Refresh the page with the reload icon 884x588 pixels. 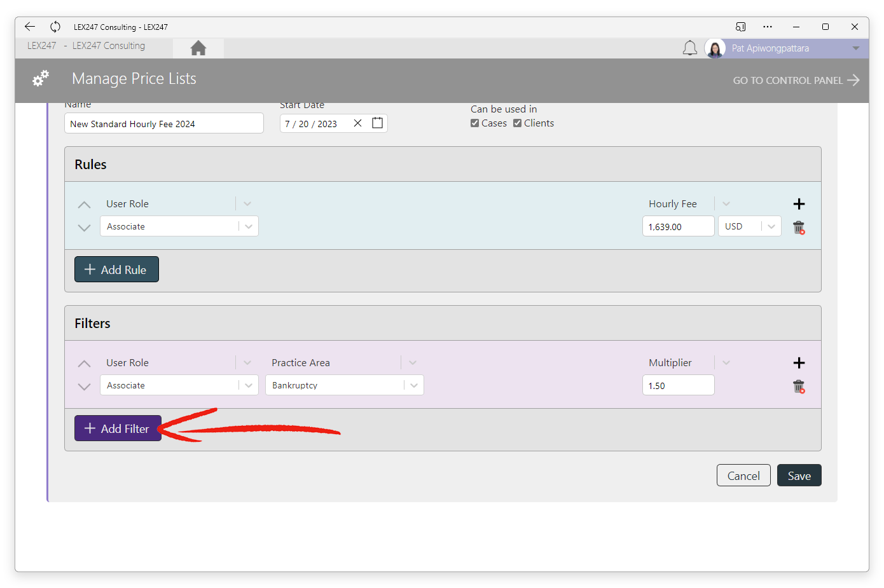55,27
